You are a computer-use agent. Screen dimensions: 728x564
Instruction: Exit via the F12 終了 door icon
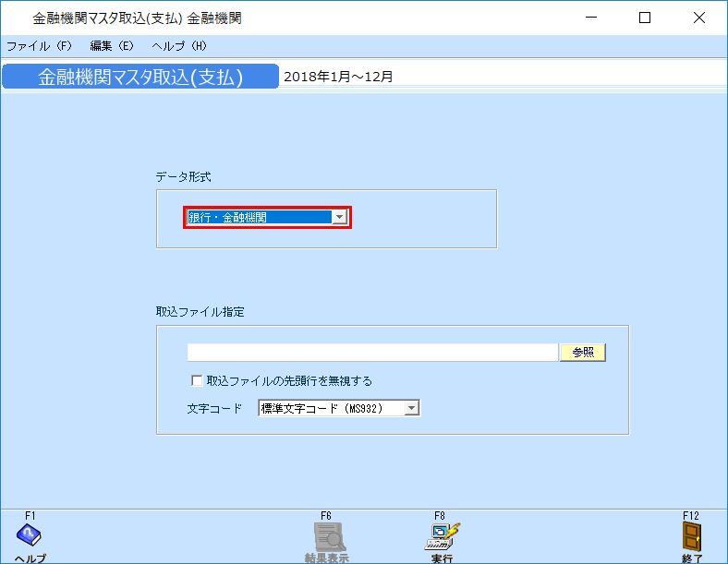click(x=691, y=538)
